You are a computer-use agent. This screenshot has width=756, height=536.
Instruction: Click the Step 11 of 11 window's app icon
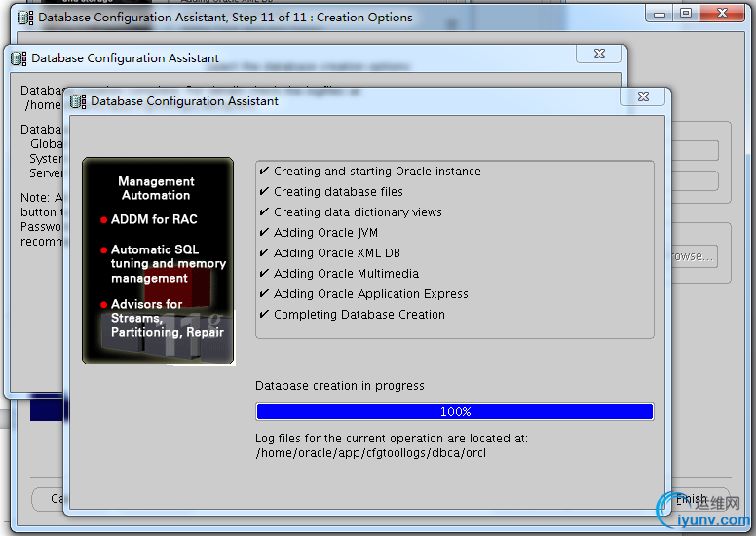(25, 18)
